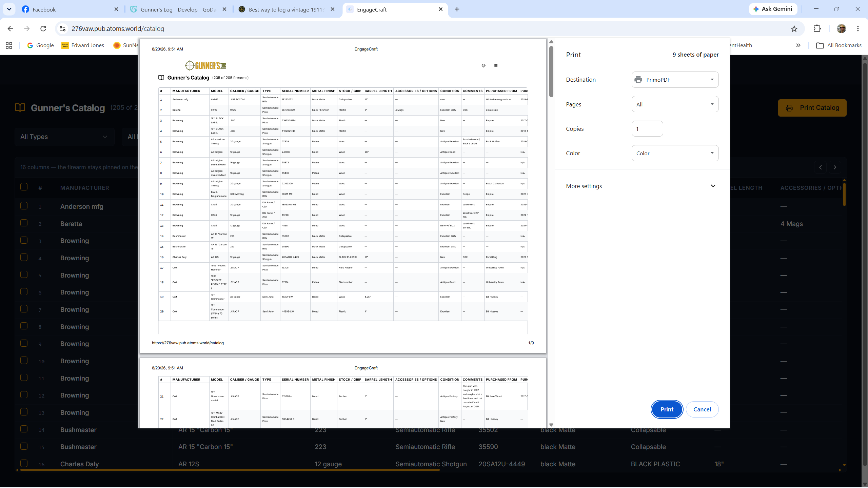The height and width of the screenshot is (488, 868).
Task: Click the browser back arrow
Action: point(11,29)
